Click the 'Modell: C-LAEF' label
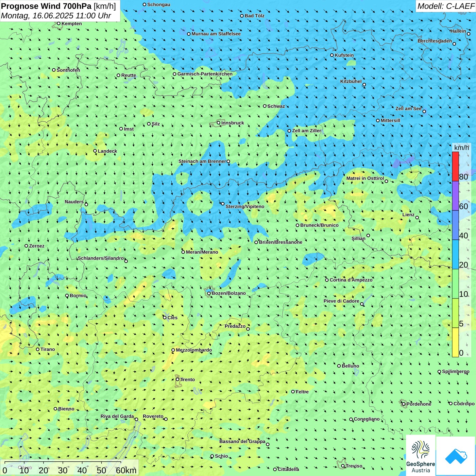Image resolution: width=476 pixels, height=476 pixels. pos(446,6)
